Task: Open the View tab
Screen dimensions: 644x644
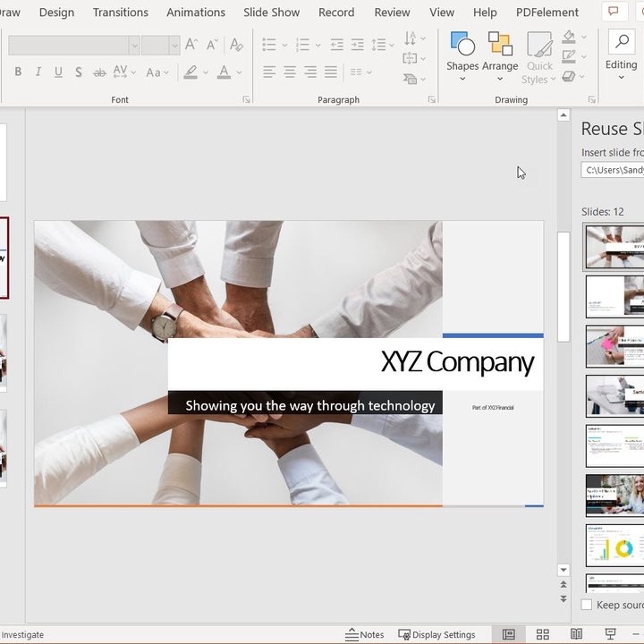Action: click(x=442, y=13)
